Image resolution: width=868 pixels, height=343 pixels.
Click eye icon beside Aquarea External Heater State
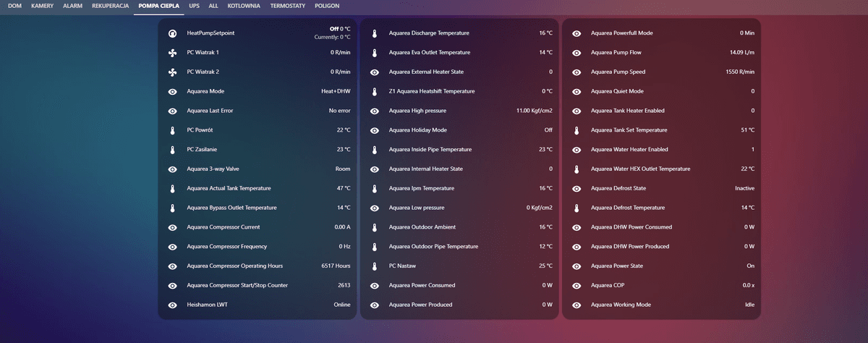(375, 72)
